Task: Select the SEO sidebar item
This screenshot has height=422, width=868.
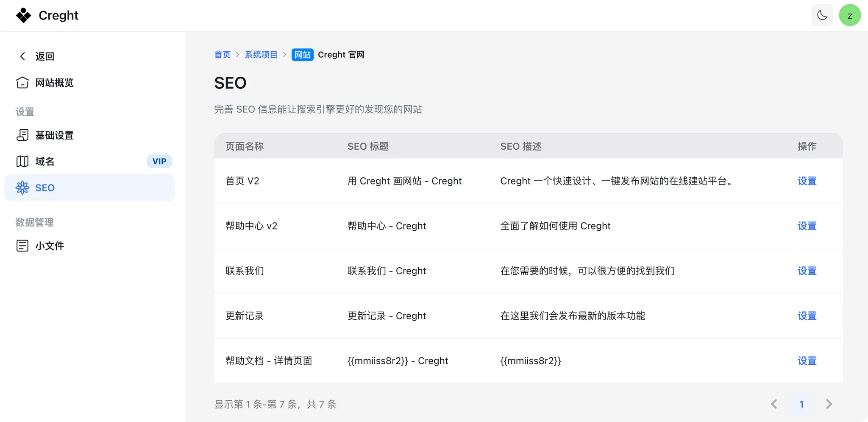Action: 89,187
